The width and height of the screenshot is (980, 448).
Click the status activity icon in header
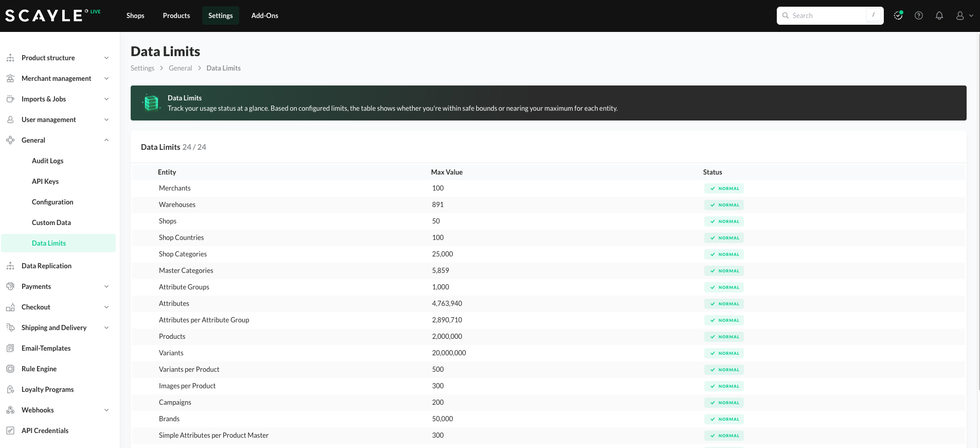[x=898, y=15]
